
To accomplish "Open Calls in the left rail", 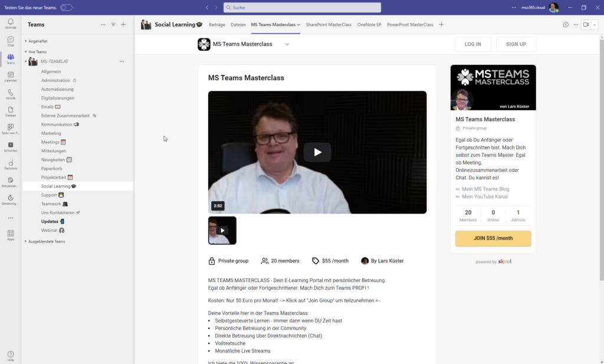I will (11, 94).
